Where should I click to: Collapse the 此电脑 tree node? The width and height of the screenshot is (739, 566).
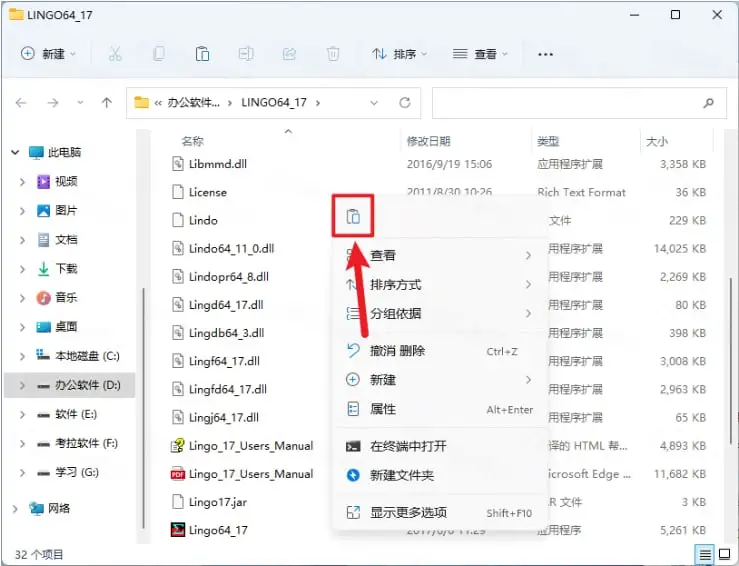click(15, 152)
